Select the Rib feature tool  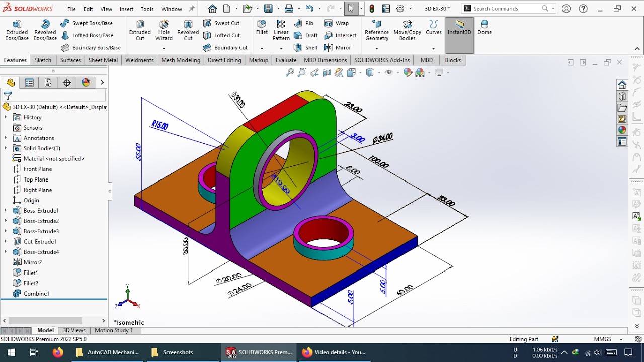pos(303,23)
